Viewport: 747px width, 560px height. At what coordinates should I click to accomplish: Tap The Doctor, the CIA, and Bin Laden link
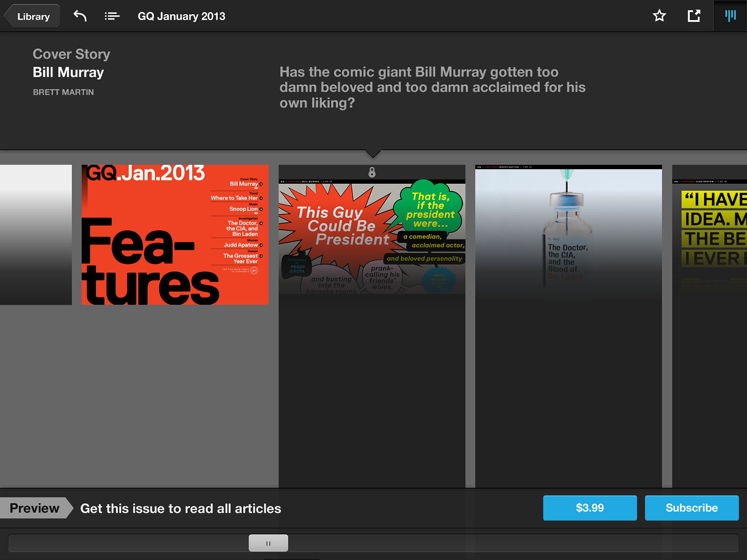(244, 228)
